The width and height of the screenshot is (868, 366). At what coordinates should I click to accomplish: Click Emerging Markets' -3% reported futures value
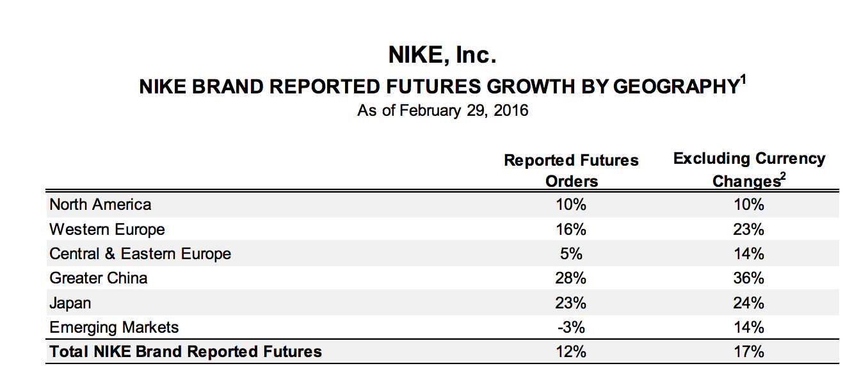point(571,328)
